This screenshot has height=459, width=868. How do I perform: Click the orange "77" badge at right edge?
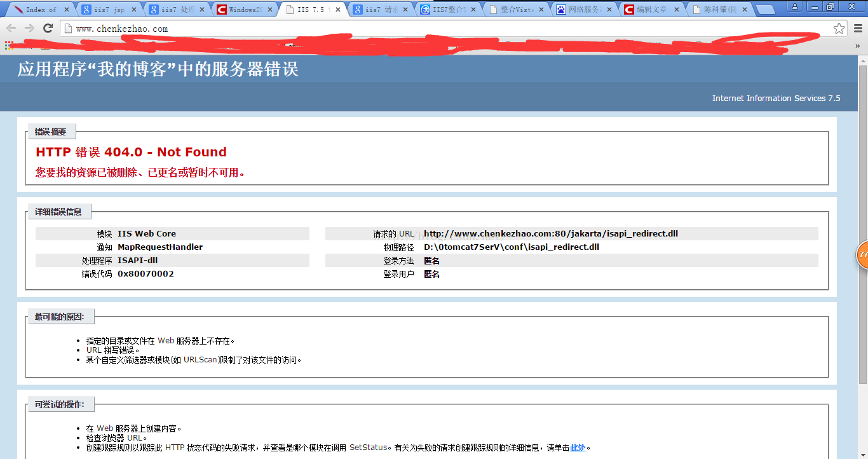coord(863,254)
